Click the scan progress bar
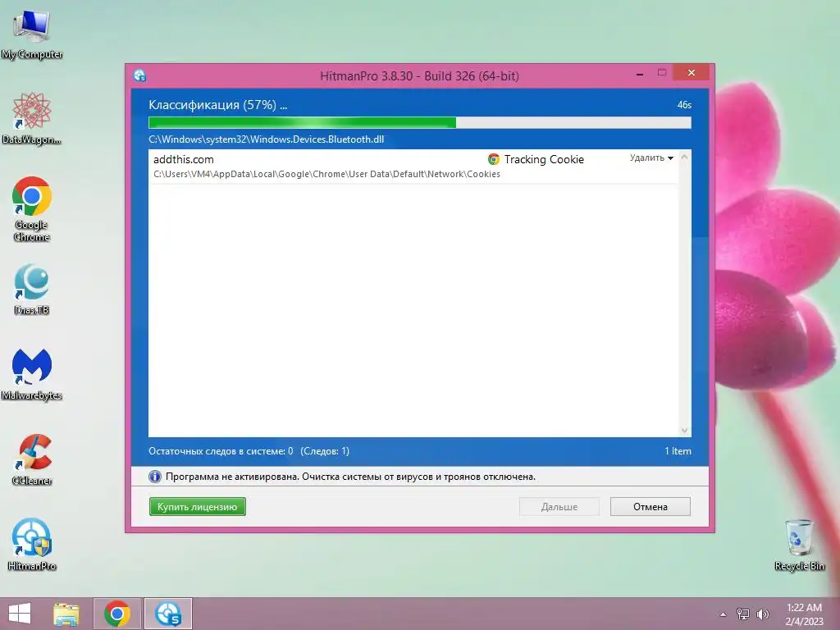The image size is (840, 630). tap(420, 123)
